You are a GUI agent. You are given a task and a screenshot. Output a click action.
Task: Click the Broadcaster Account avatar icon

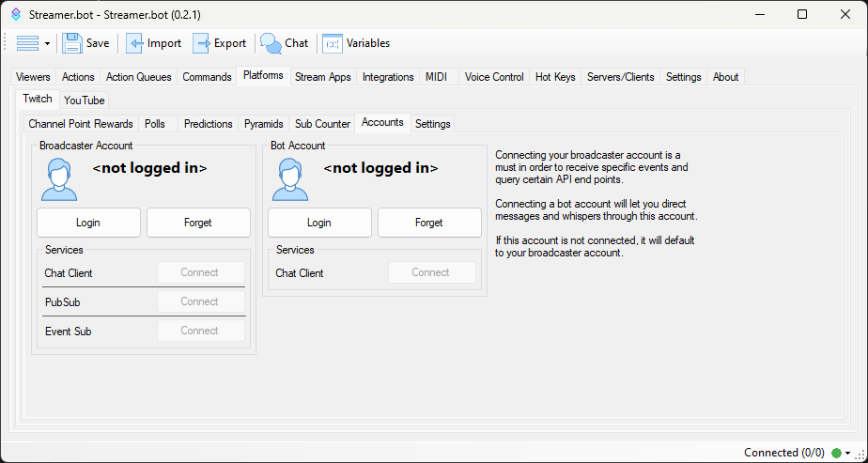pyautogui.click(x=59, y=179)
